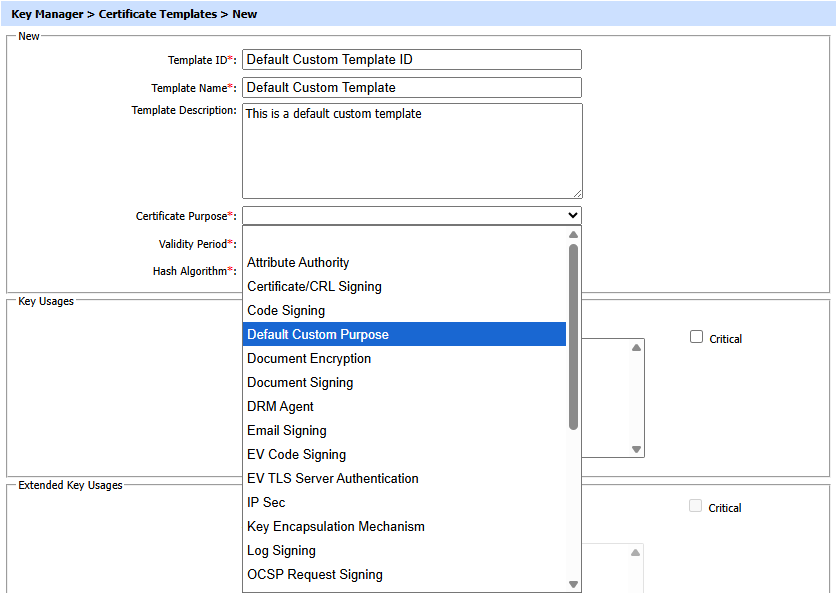Focus the Template Description text area
The height and width of the screenshot is (593, 837).
click(411, 150)
